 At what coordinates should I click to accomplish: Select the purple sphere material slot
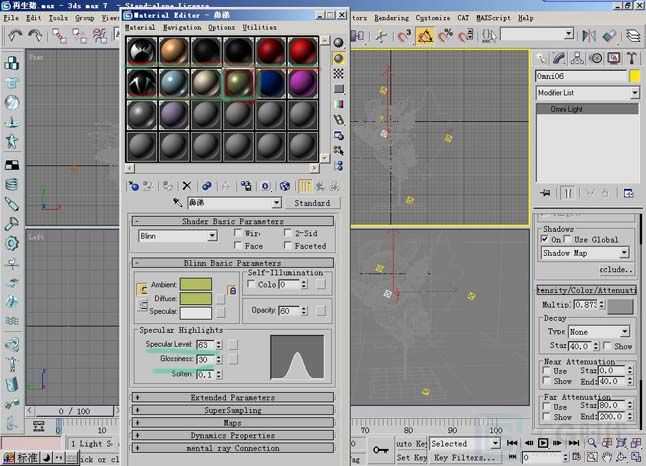click(x=303, y=83)
